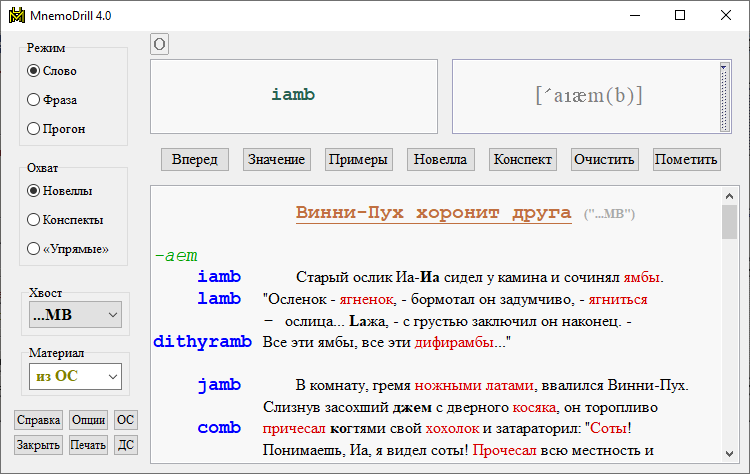Open the 'Конспект' view
The width and height of the screenshot is (750, 474).
point(522,160)
